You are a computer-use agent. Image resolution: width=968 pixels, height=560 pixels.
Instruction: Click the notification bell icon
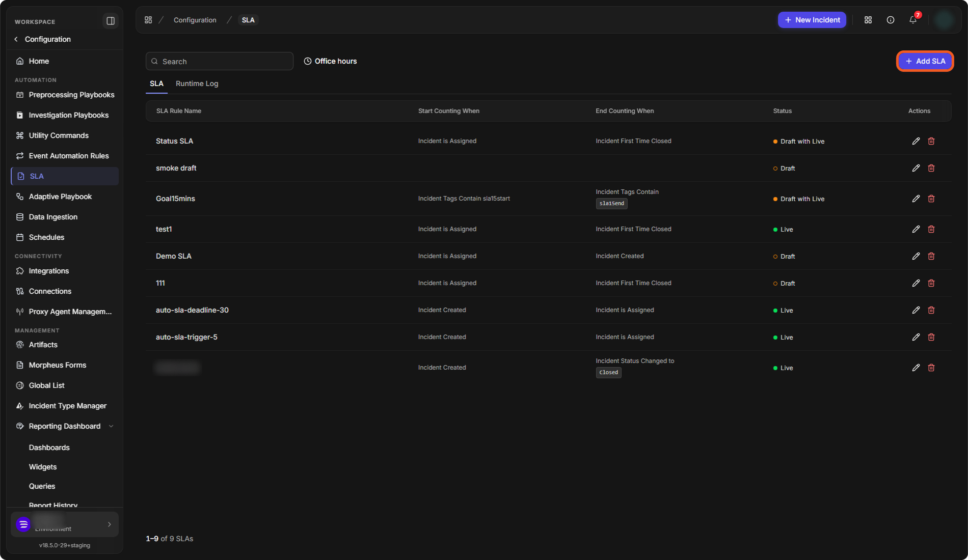(x=913, y=20)
